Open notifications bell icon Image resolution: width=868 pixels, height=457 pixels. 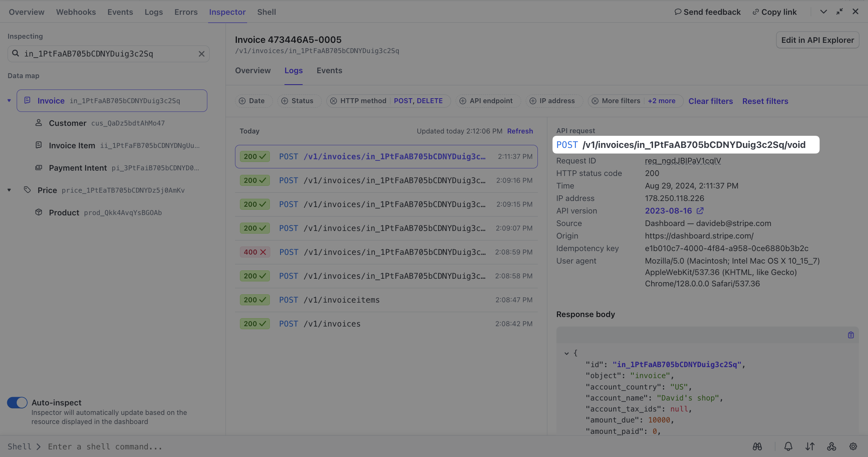click(x=788, y=446)
